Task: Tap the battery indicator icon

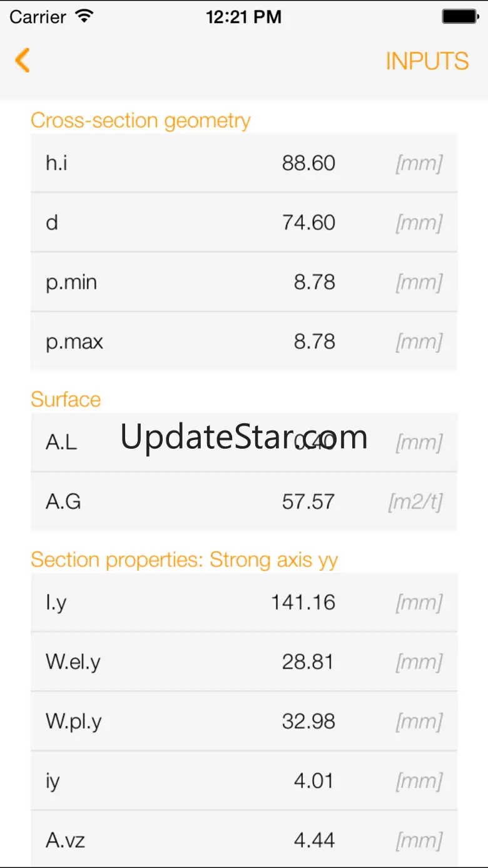Action: point(460,17)
